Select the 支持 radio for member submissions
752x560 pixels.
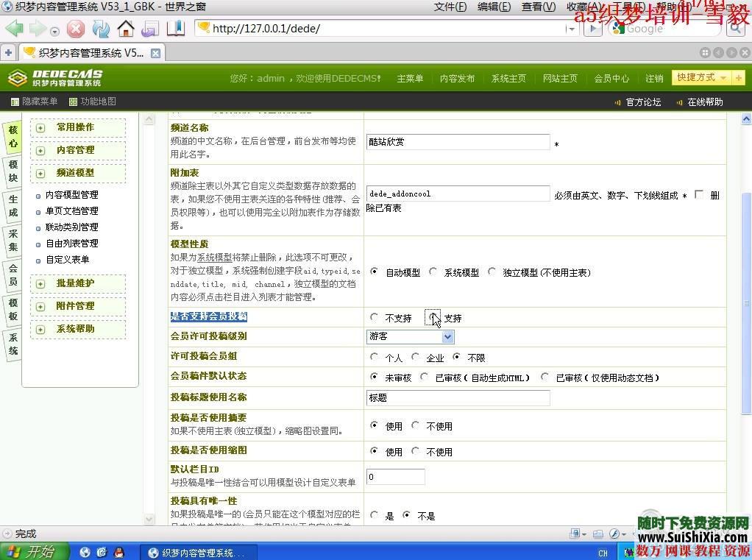[433, 318]
